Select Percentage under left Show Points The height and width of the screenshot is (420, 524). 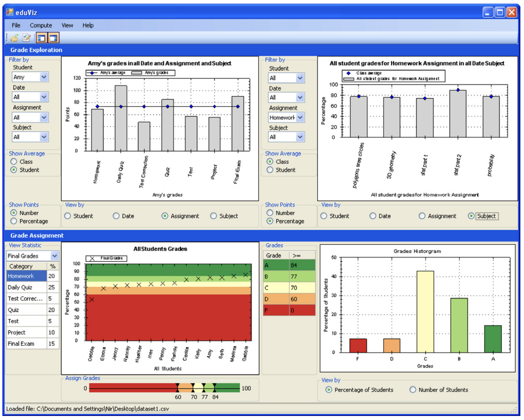tap(14, 221)
